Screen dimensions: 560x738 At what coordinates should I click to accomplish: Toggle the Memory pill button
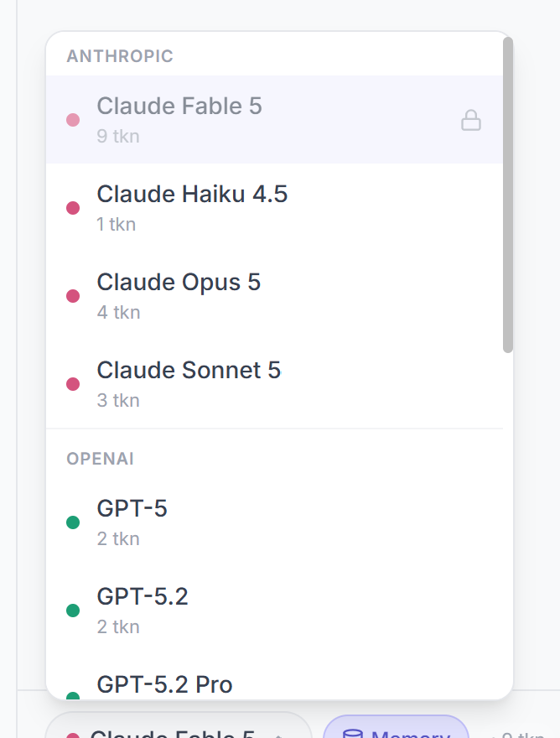(396, 727)
